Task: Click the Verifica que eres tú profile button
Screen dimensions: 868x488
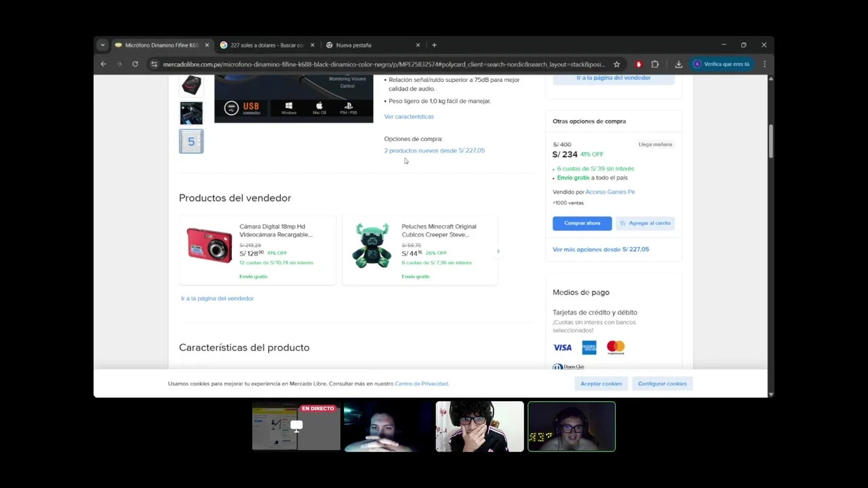Action: click(x=722, y=64)
